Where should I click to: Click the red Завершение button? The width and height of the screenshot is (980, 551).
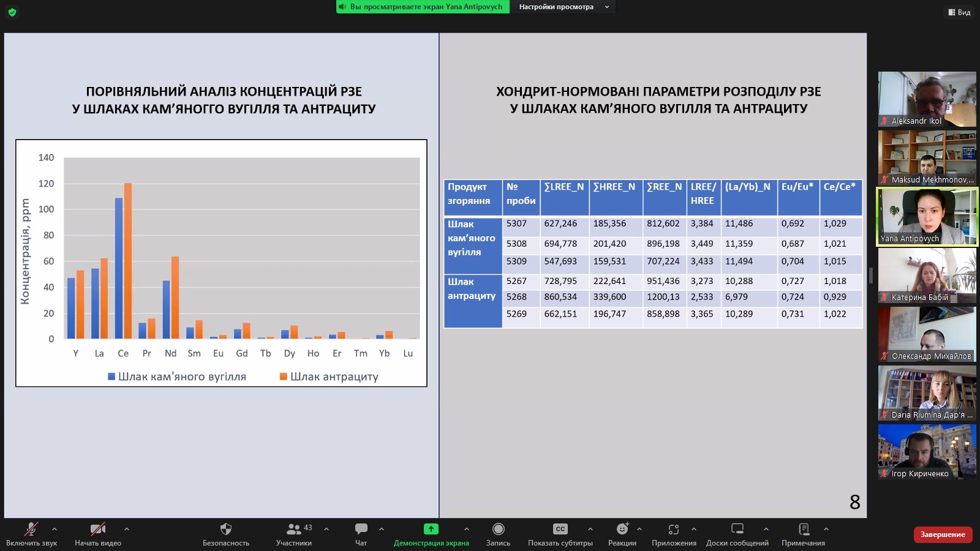943,534
